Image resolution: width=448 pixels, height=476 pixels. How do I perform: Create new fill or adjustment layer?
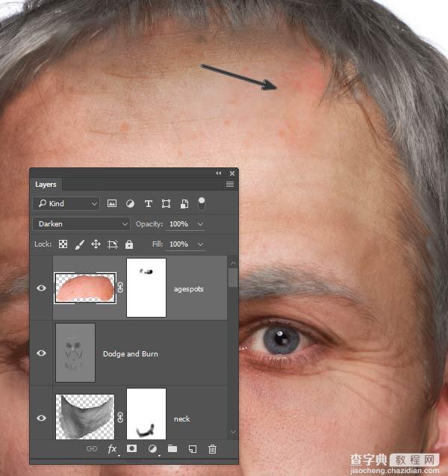(x=152, y=448)
